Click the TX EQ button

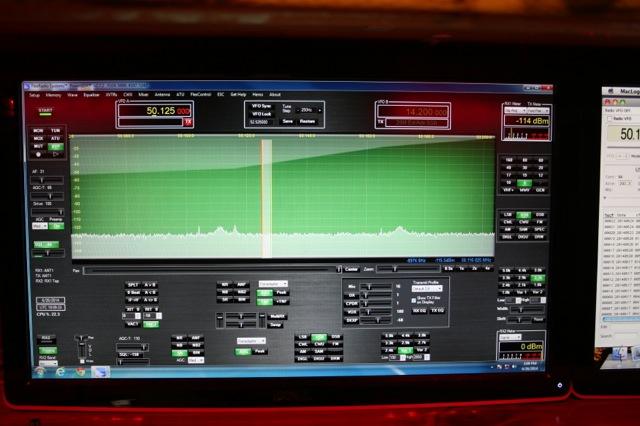point(437,311)
